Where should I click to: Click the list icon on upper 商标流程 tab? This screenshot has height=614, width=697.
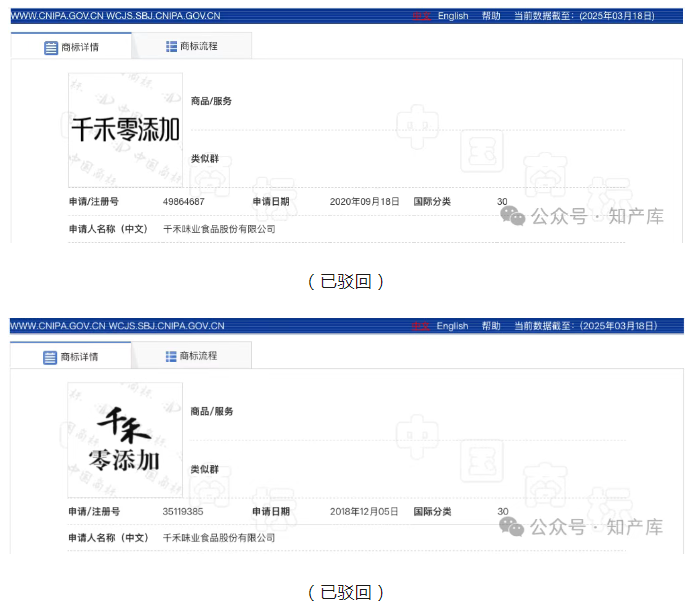[x=171, y=47]
